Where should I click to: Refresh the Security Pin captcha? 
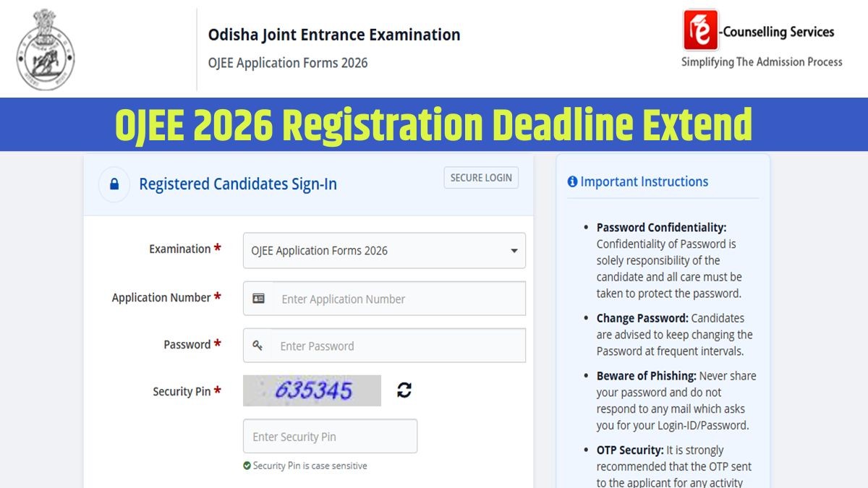pos(404,390)
